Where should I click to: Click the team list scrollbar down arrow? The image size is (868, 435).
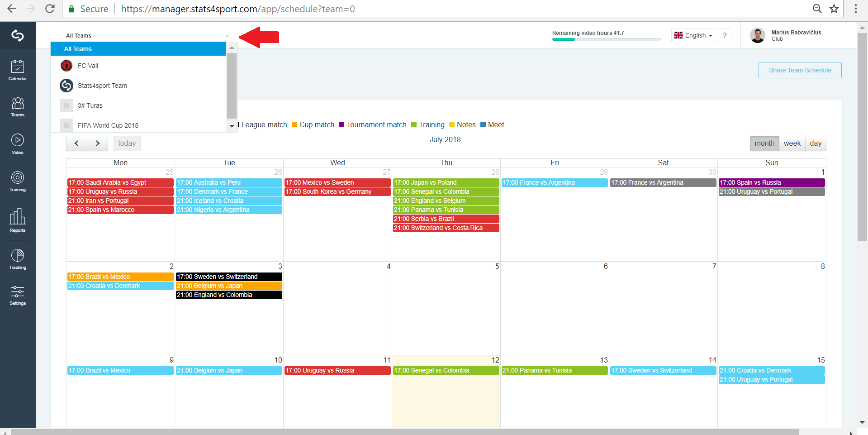[x=232, y=126]
